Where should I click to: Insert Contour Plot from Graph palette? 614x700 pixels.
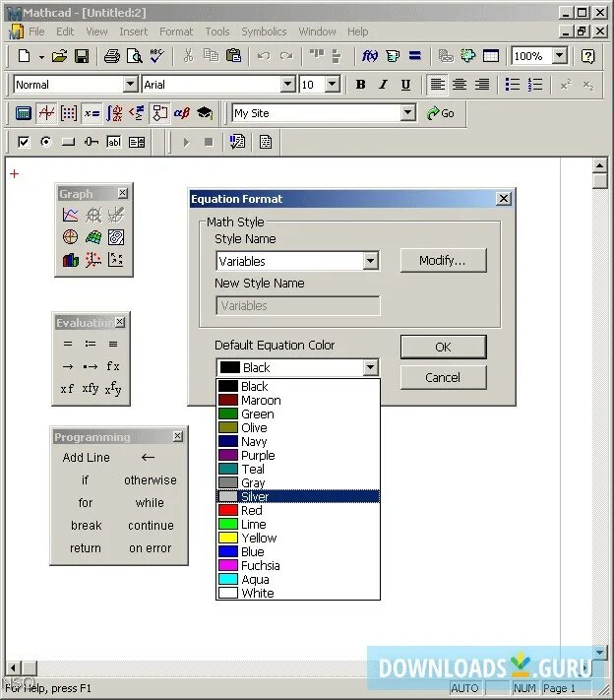(x=115, y=237)
